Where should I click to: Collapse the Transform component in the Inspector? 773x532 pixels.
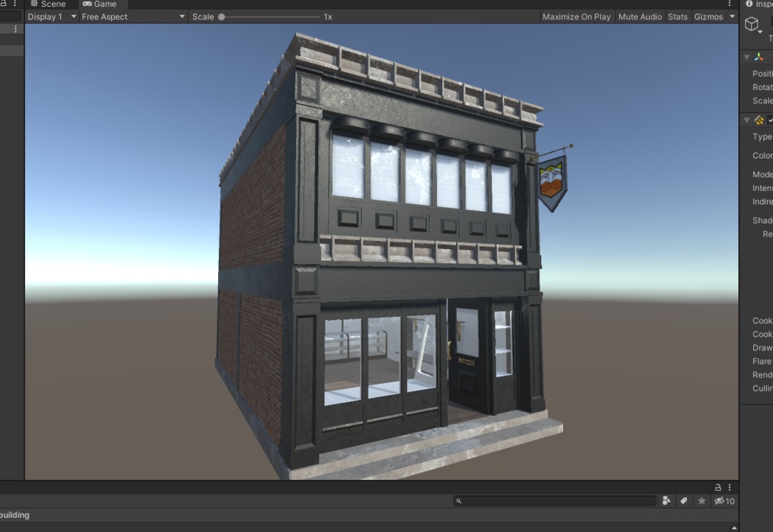pos(747,57)
